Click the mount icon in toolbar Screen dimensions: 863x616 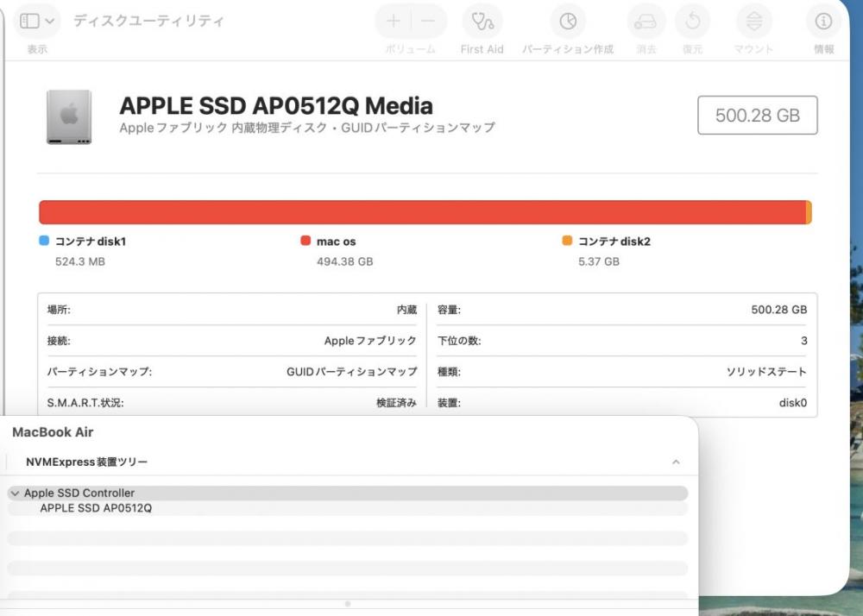pyautogui.click(x=754, y=22)
